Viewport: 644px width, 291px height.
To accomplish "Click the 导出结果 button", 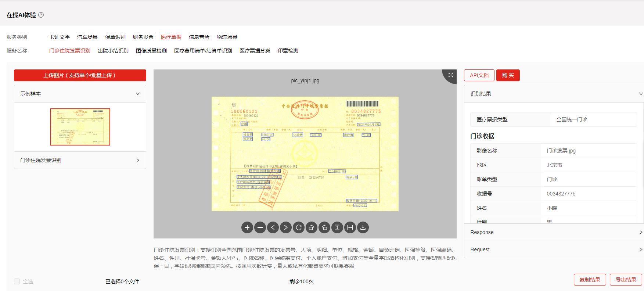I will point(626,280).
